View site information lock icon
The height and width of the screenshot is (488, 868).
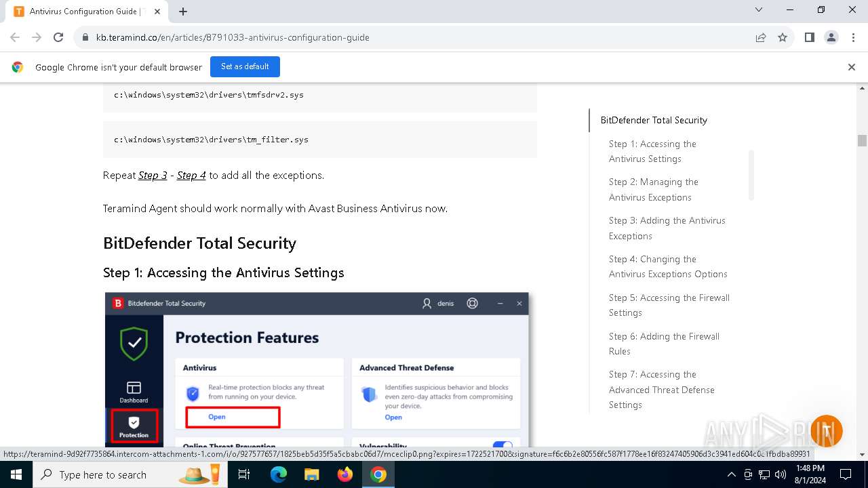(x=85, y=37)
